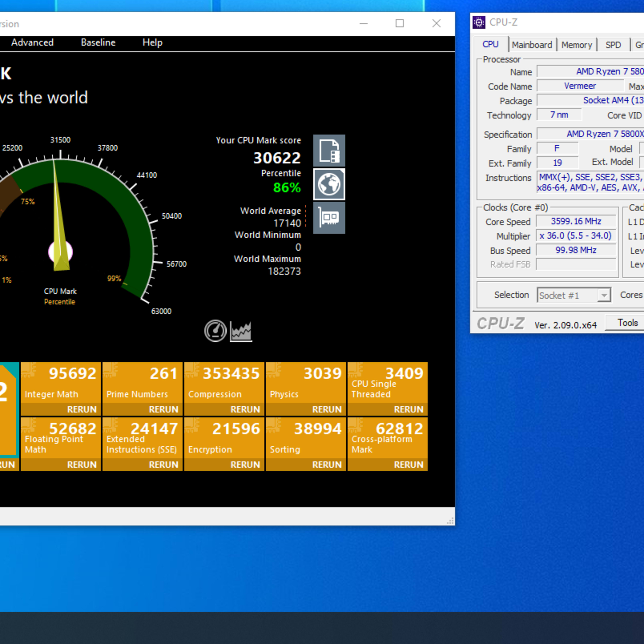Click the Cross-platform Mark score 62812
Viewport: 644px width, 644px height.
399,429
